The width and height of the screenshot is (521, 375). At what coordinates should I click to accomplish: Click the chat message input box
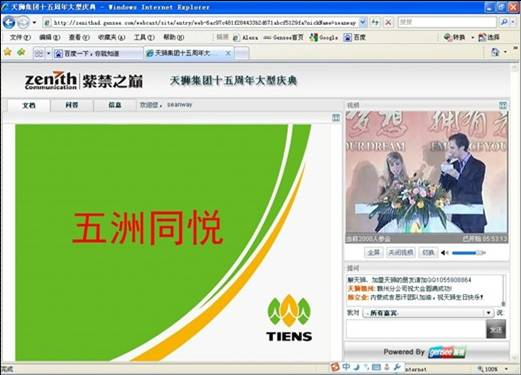pyautogui.click(x=415, y=329)
